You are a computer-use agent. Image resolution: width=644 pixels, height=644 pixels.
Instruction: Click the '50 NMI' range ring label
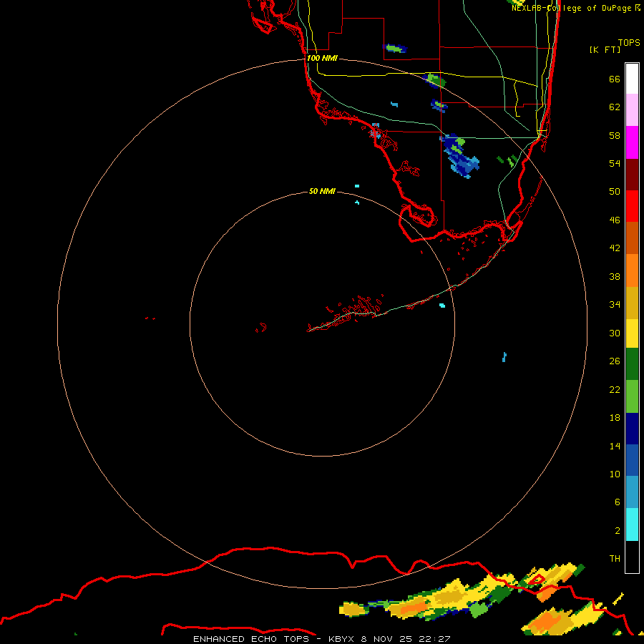[322, 191]
